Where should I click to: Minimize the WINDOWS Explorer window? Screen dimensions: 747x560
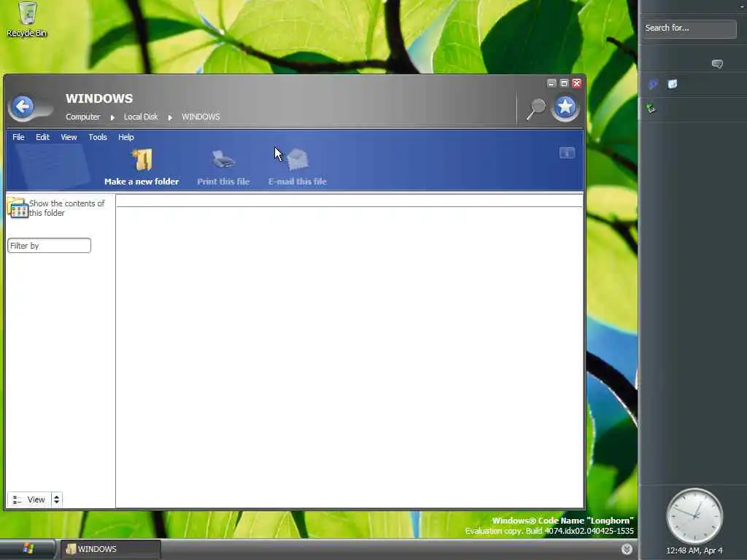551,83
